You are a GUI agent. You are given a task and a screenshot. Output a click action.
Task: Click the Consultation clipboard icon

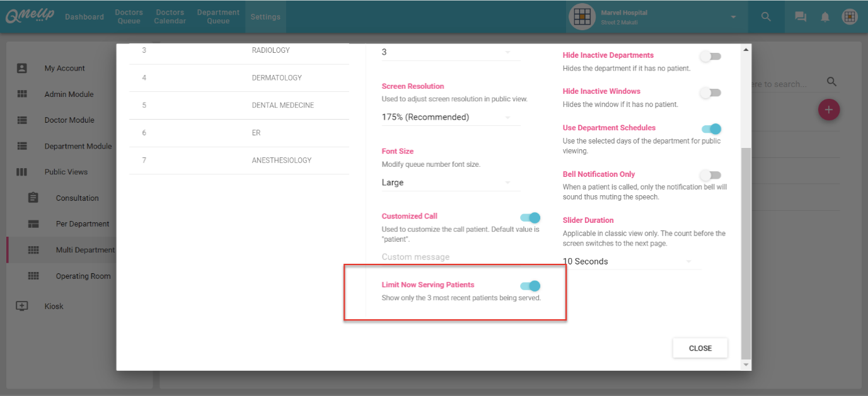click(x=33, y=198)
